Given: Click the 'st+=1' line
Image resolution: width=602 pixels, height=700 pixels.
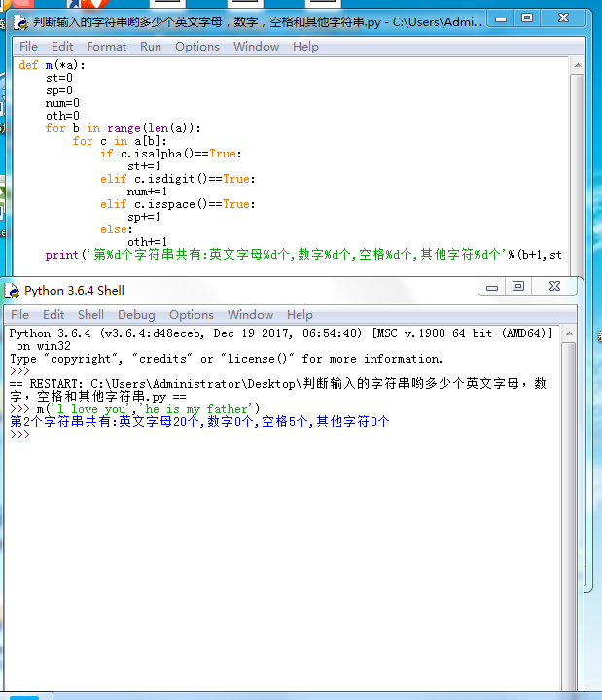Looking at the screenshot, I should coord(144,166).
